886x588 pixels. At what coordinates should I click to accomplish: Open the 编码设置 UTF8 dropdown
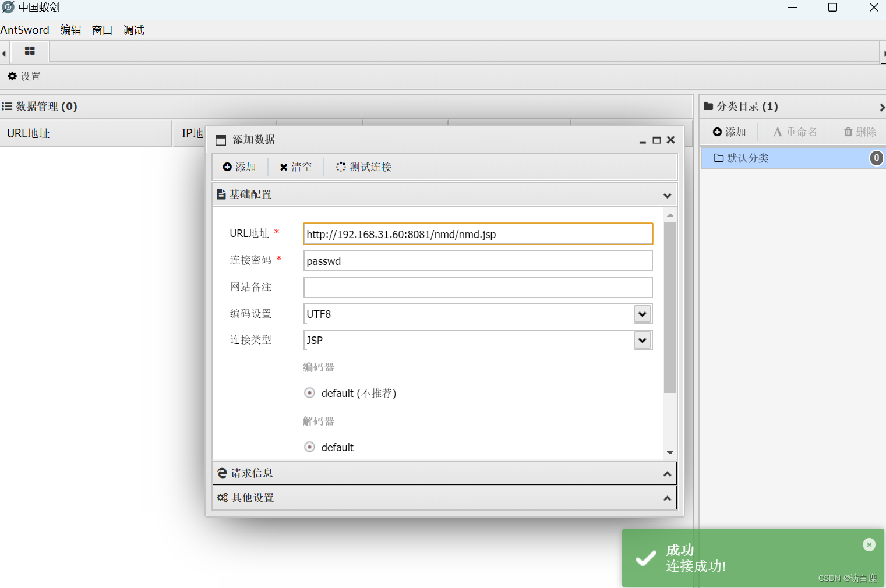[x=641, y=314]
